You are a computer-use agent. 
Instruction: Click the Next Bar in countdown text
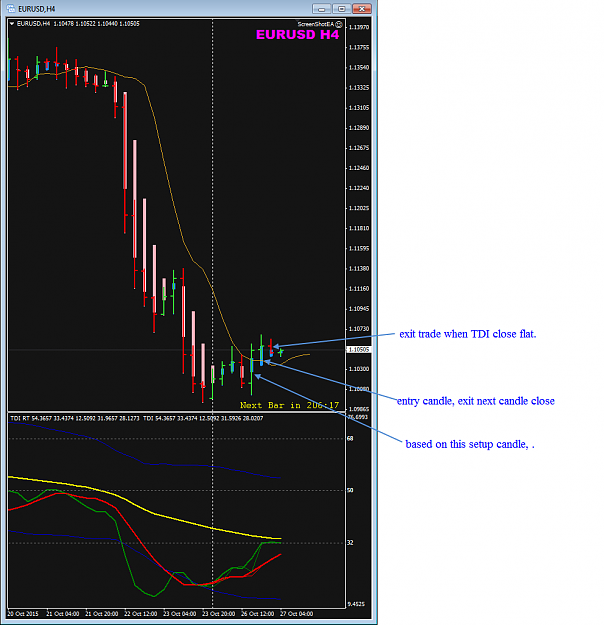pyautogui.click(x=289, y=405)
